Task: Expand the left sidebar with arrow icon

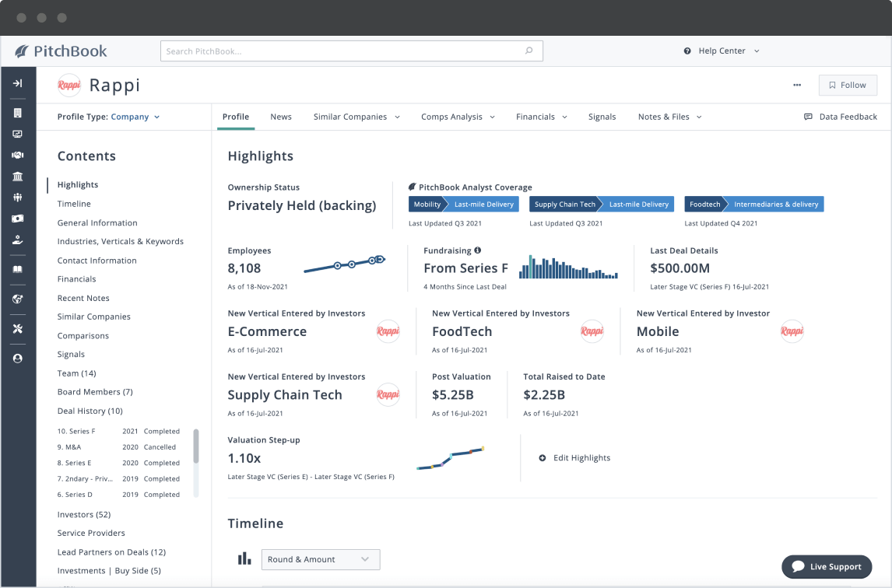Action: (18, 83)
